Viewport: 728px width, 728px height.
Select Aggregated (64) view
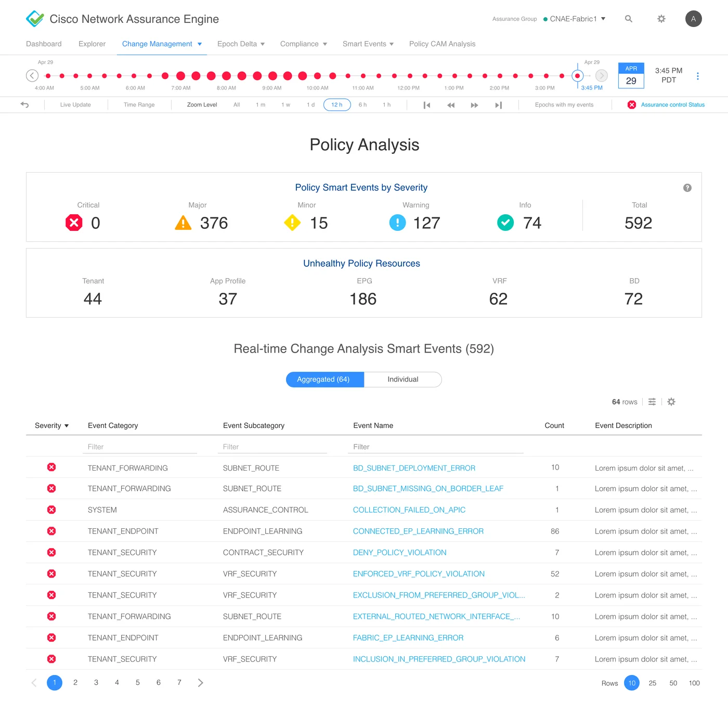click(325, 380)
